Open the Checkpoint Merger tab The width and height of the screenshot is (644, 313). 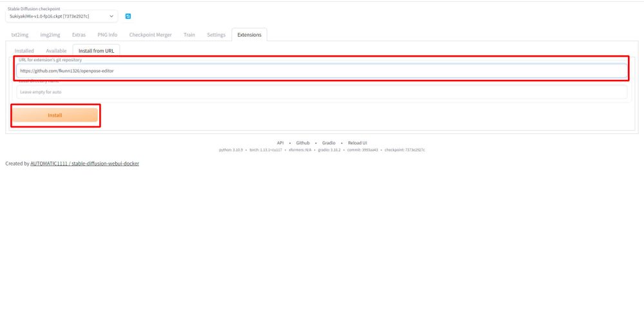[x=150, y=35]
